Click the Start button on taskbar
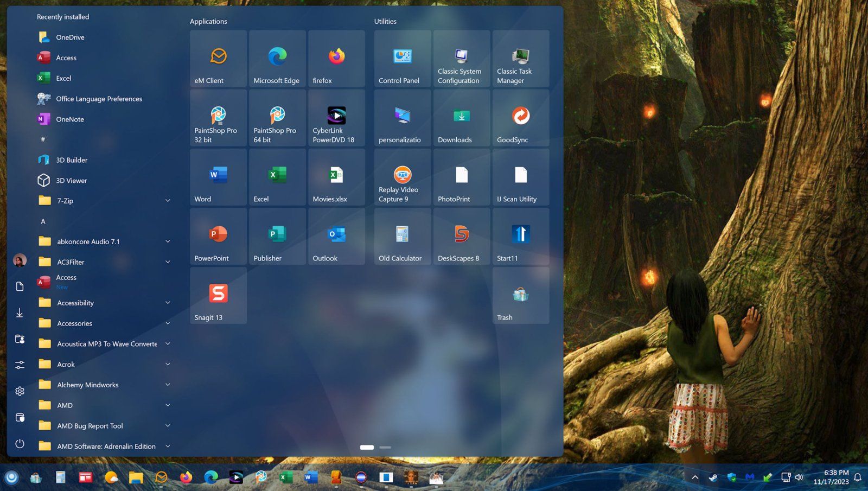The width and height of the screenshot is (868, 491). pos(11,477)
